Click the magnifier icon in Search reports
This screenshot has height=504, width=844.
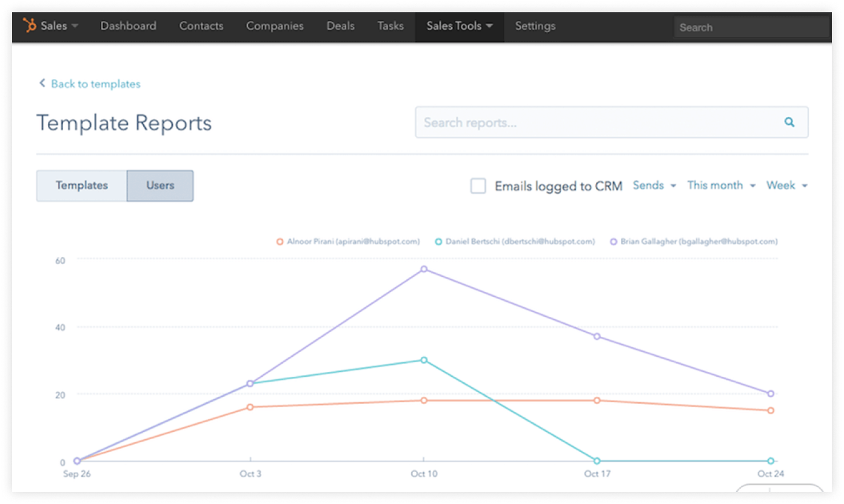[x=789, y=122]
